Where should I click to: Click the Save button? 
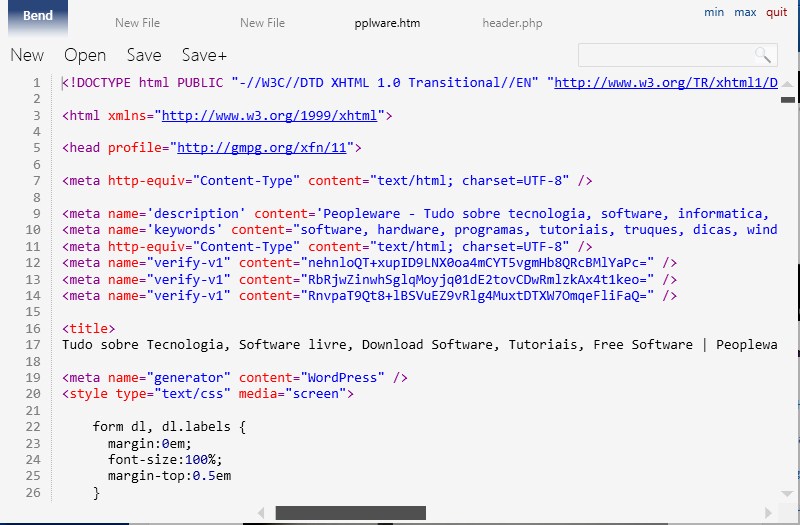click(144, 55)
